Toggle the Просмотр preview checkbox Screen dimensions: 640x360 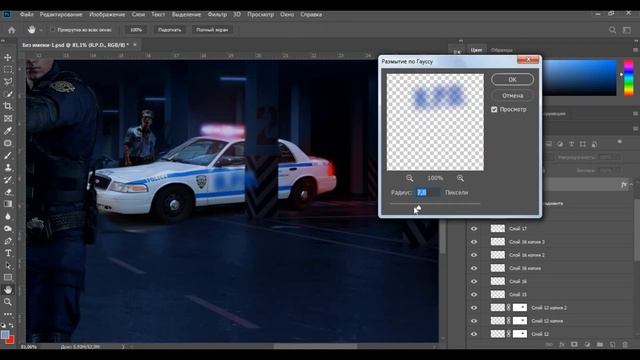pyautogui.click(x=494, y=109)
